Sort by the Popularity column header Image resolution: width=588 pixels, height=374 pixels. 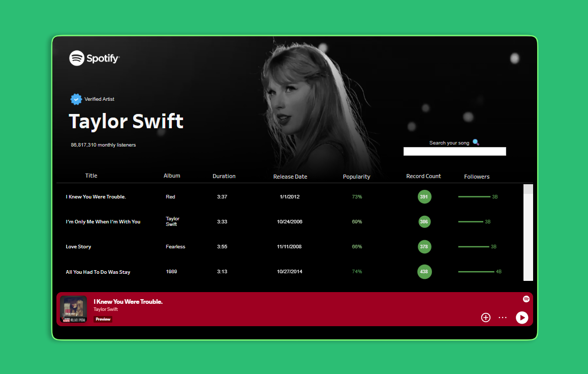tap(356, 176)
